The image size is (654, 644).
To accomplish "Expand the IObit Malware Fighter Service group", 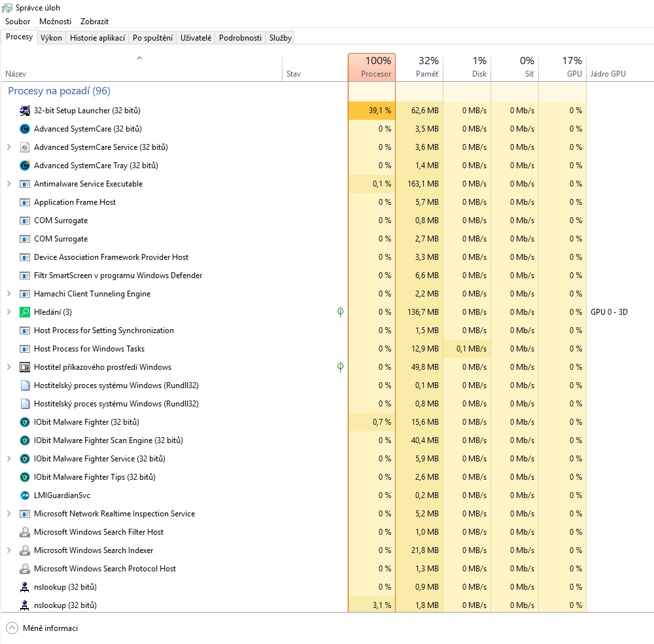I will tap(9, 459).
